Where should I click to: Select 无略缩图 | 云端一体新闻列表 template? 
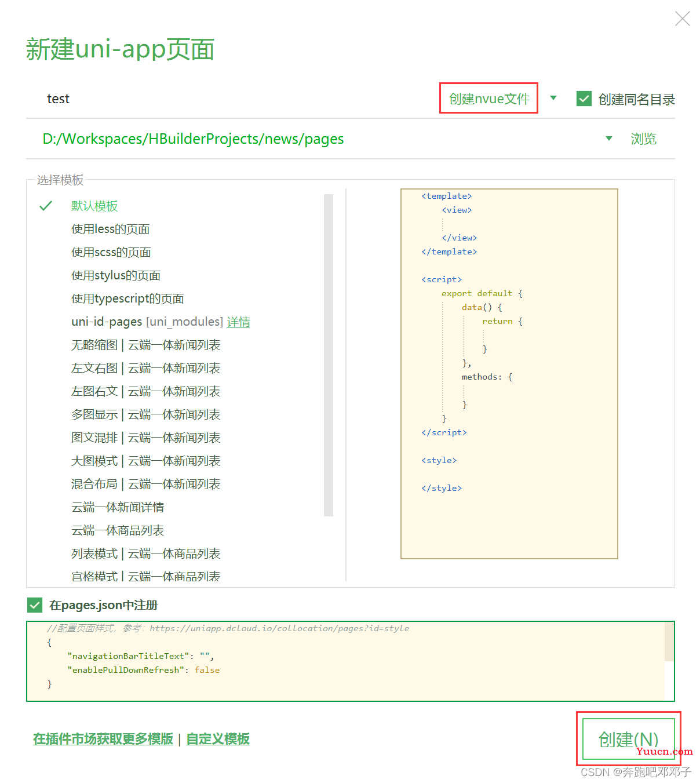145,345
